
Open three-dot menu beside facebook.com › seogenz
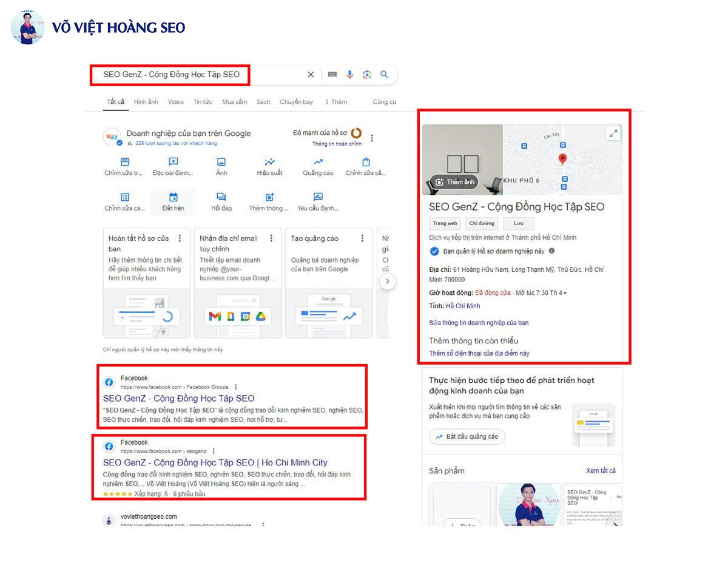coord(213,451)
